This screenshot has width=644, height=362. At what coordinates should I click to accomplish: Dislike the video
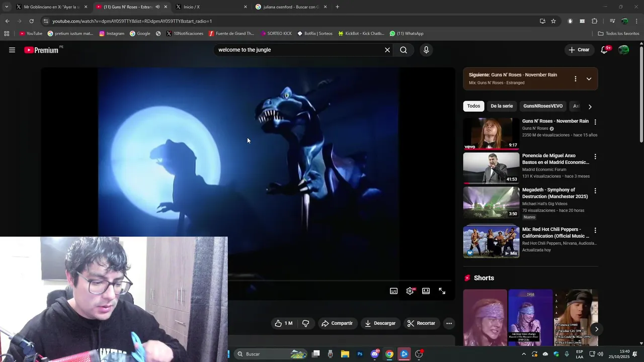[x=305, y=323]
